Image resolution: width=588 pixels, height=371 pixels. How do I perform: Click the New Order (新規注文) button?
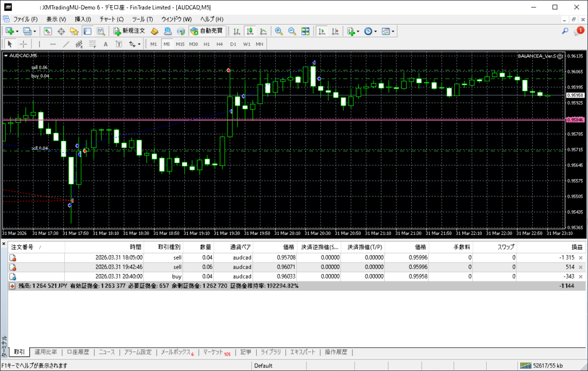click(129, 31)
